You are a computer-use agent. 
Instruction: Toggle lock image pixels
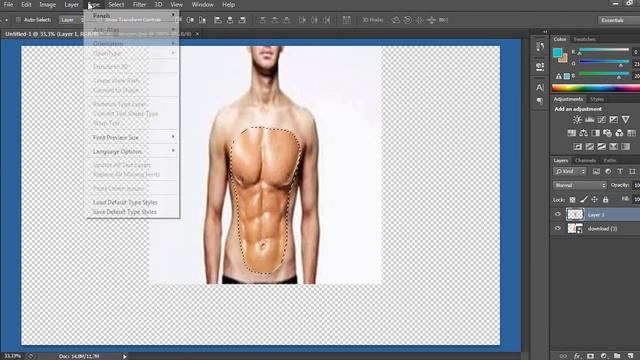tap(584, 200)
